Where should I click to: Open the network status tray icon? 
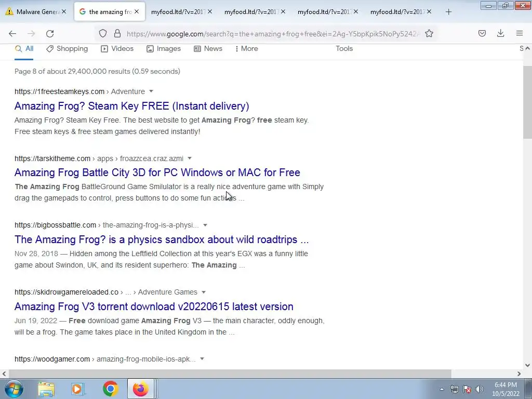pos(454,389)
